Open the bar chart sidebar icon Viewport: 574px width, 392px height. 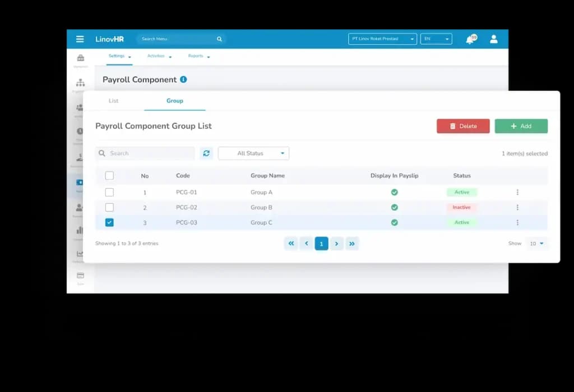(80, 230)
